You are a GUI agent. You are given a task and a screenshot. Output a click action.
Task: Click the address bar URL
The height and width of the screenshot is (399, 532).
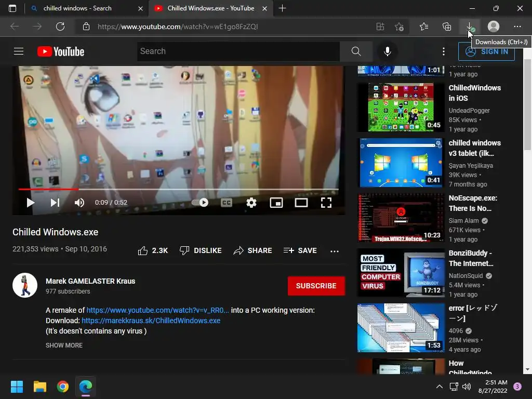coord(178,26)
